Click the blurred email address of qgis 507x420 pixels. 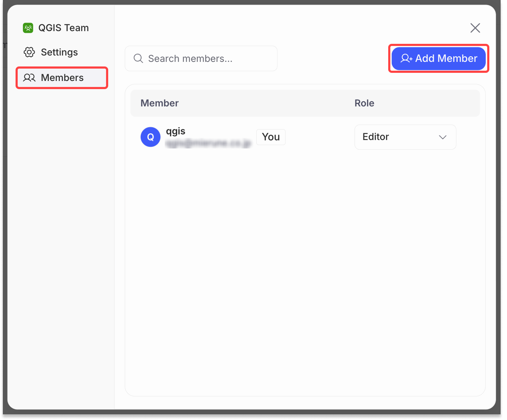(x=209, y=144)
